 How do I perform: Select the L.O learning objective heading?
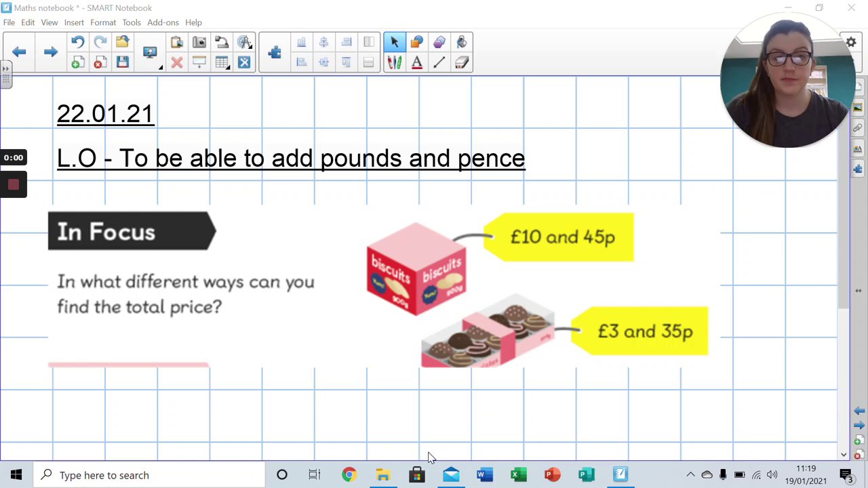291,158
